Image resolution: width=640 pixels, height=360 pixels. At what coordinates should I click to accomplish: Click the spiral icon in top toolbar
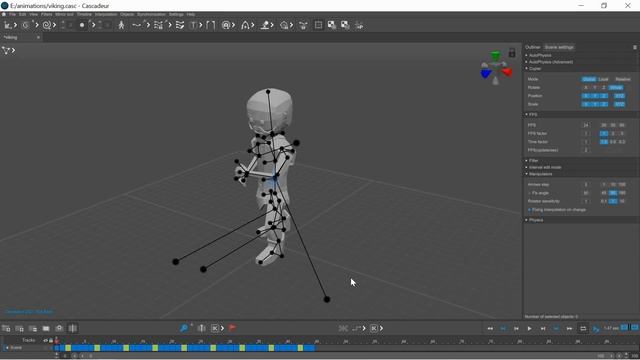pos(47,25)
